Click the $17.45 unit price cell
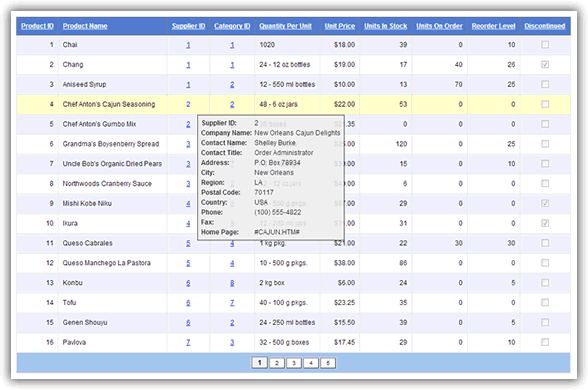Image resolution: width=588 pixels, height=390 pixels. coord(344,342)
